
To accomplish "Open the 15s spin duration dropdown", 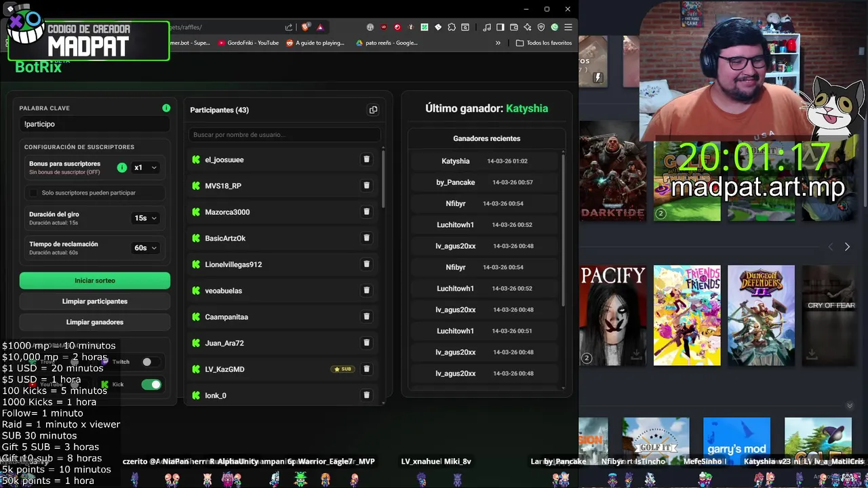I will pos(146,218).
